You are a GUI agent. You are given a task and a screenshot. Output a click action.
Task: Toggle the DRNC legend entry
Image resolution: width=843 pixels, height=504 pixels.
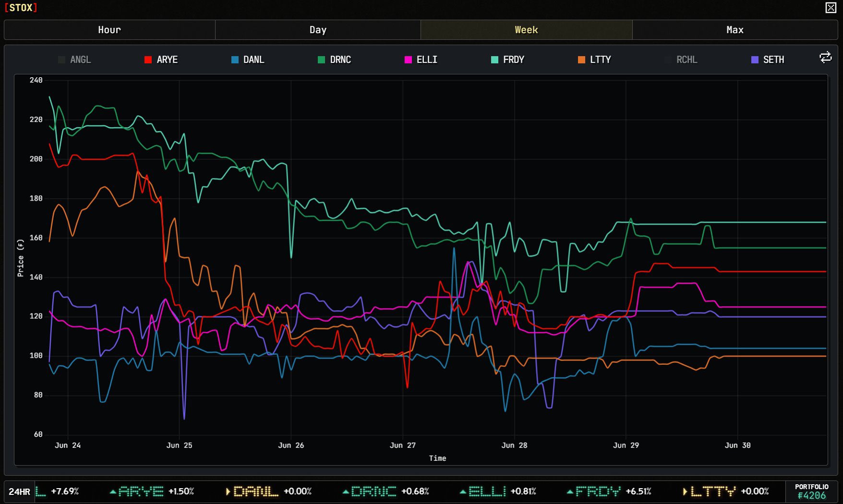tap(335, 60)
